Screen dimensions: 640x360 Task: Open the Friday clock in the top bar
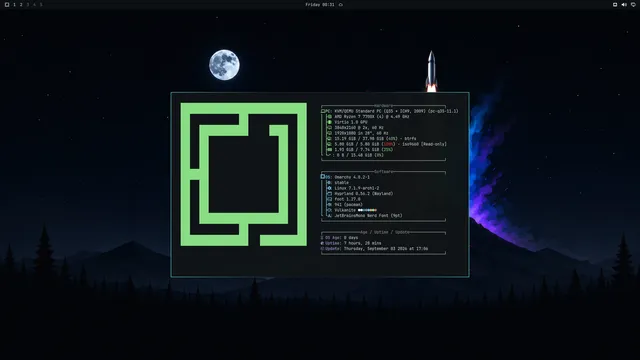coord(320,4)
